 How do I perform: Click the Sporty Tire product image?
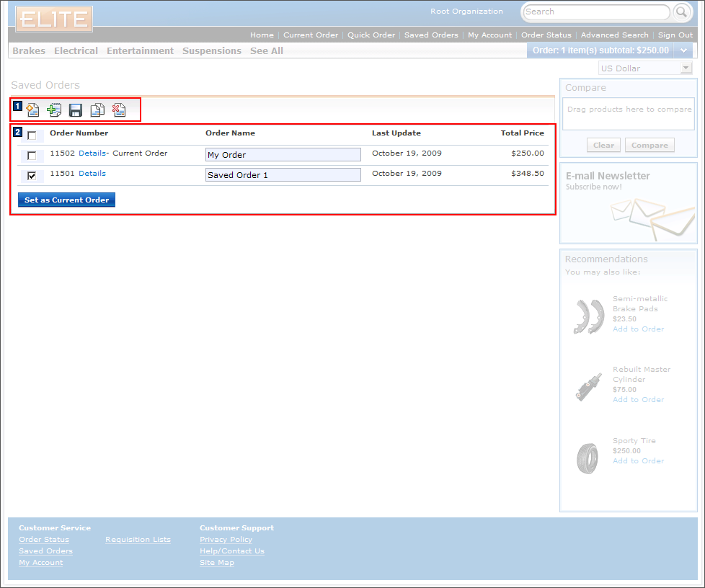click(x=587, y=458)
